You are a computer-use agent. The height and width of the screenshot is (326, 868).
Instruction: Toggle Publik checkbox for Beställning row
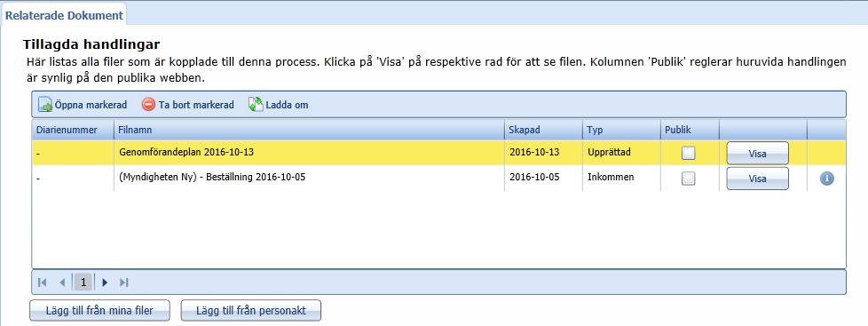point(688,179)
